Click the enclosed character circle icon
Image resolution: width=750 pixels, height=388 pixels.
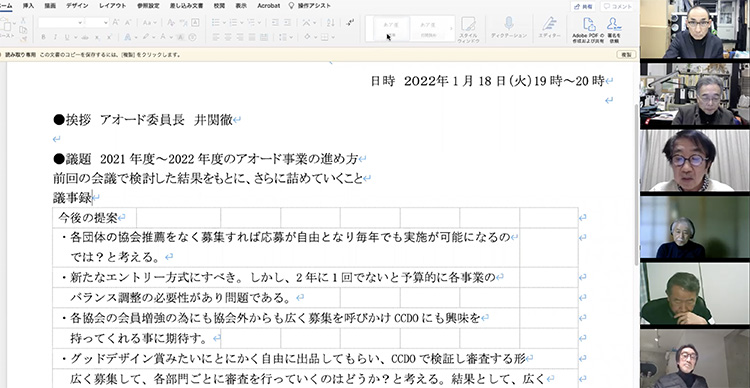click(192, 37)
